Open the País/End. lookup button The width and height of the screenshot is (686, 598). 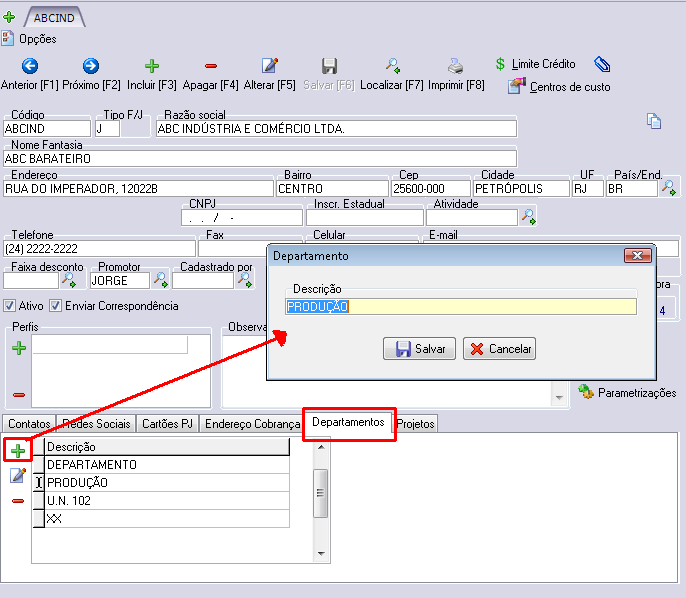click(x=669, y=188)
